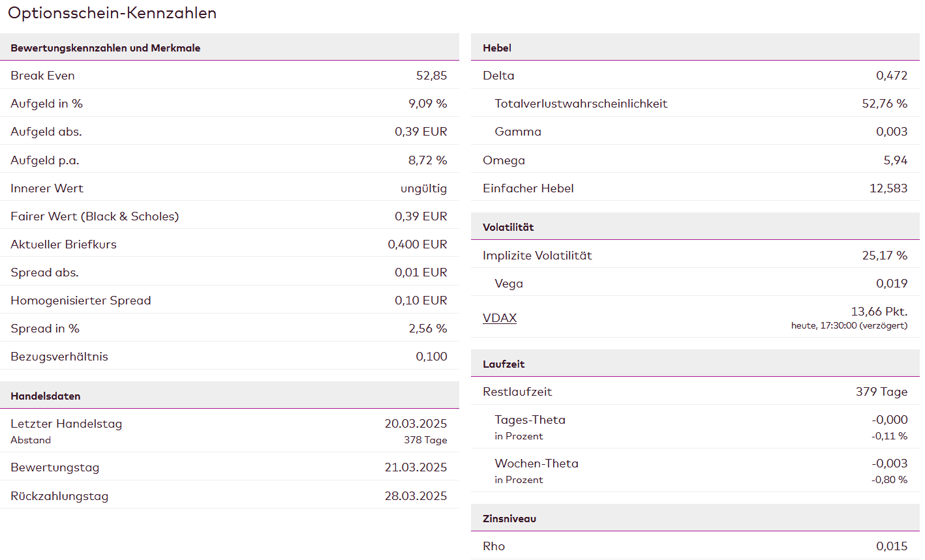Click the Einfacher Hebel label

[528, 188]
